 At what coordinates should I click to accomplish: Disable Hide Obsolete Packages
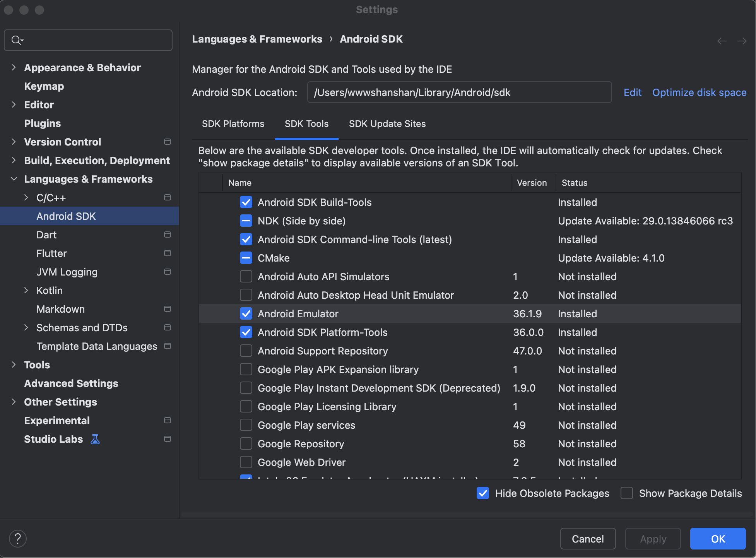(x=483, y=493)
